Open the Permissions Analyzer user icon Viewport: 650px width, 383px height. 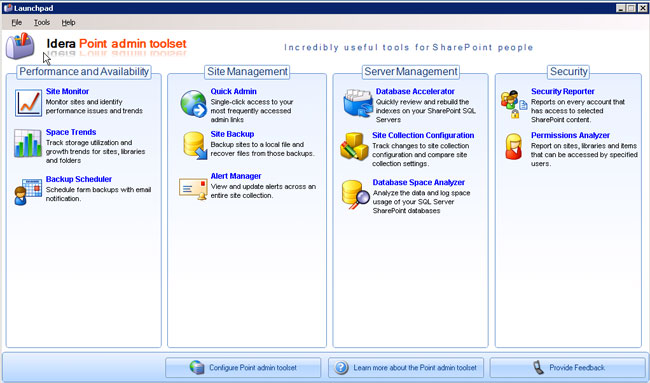click(x=514, y=146)
